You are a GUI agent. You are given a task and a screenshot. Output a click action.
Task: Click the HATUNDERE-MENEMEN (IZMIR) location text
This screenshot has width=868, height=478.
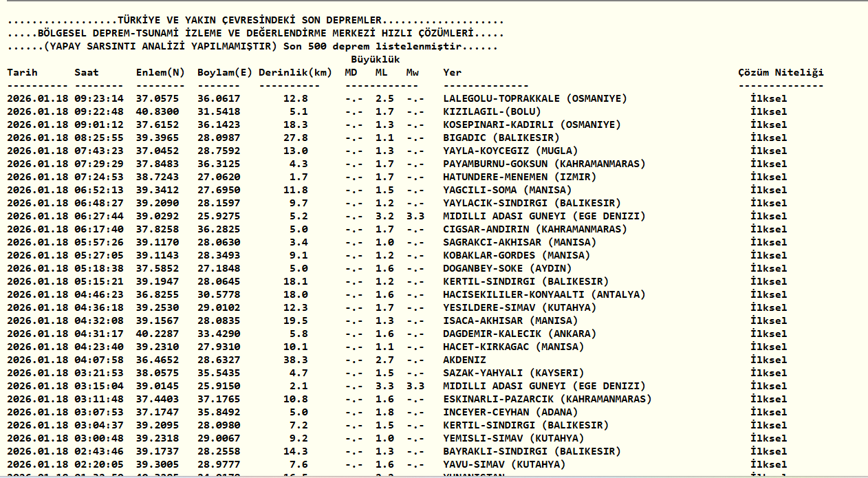(x=519, y=177)
